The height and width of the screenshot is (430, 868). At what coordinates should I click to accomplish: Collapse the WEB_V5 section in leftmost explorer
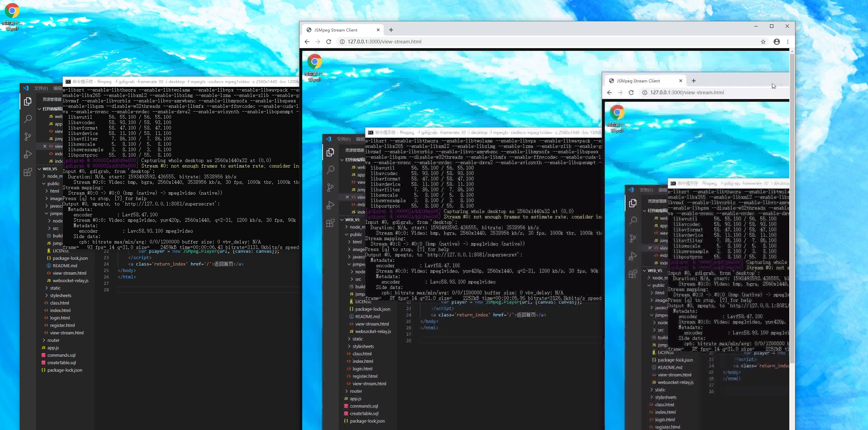click(x=50, y=169)
